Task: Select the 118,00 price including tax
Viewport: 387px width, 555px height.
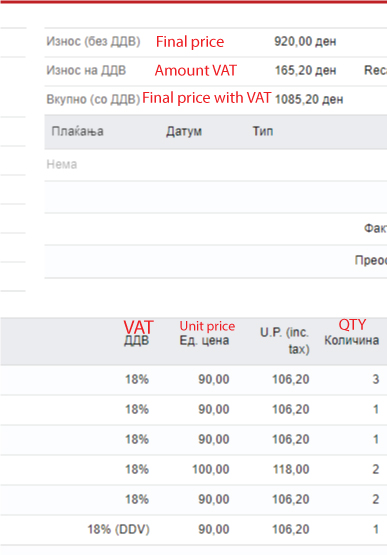Action: point(291,469)
